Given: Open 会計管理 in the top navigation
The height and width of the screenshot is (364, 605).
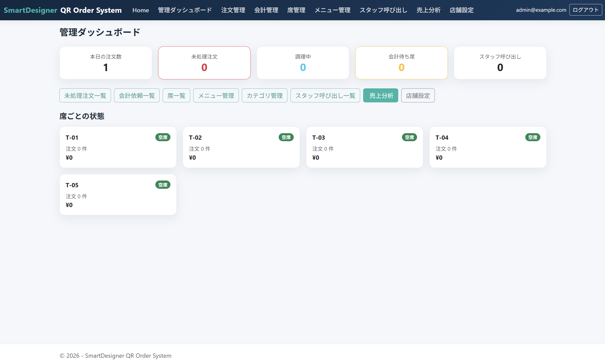Looking at the screenshot, I should tap(266, 10).
